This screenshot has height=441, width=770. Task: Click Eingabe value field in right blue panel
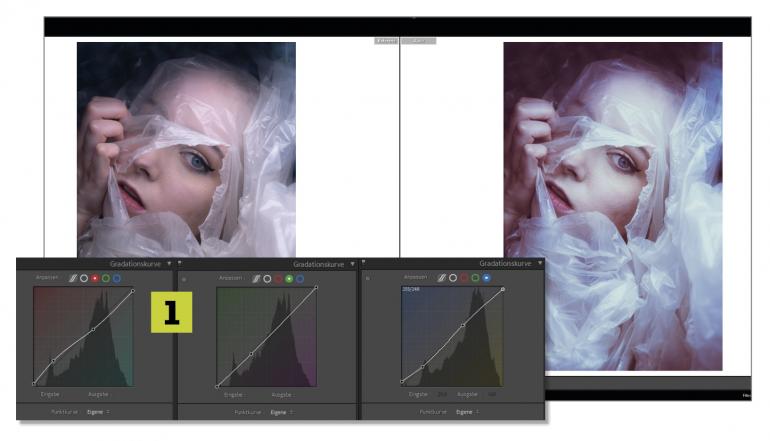pyautogui.click(x=442, y=394)
